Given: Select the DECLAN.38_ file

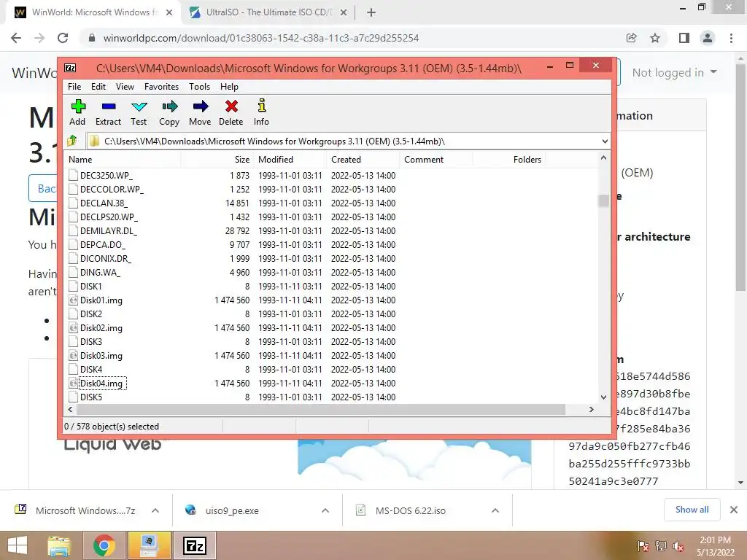Looking at the screenshot, I should coord(103,203).
